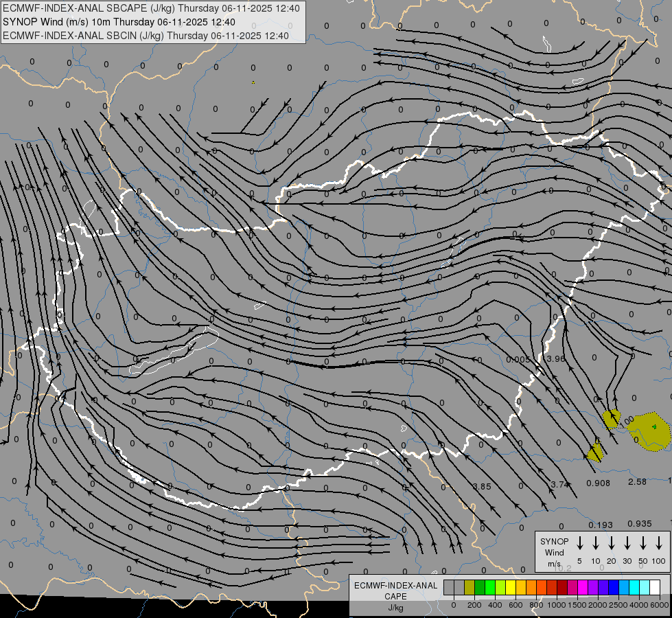Click the '400' label on CAPE scale
Viewport: 672px width, 618px height.
(x=495, y=605)
